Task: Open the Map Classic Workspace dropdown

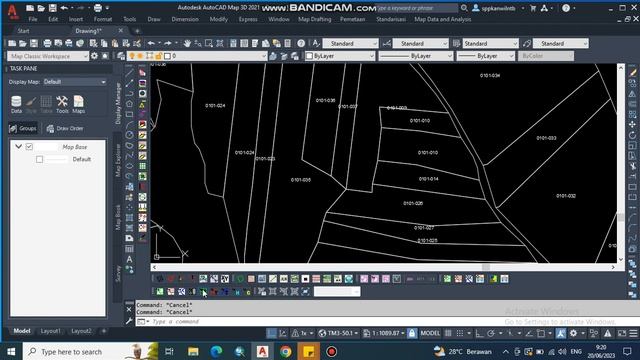Action: pos(48,56)
